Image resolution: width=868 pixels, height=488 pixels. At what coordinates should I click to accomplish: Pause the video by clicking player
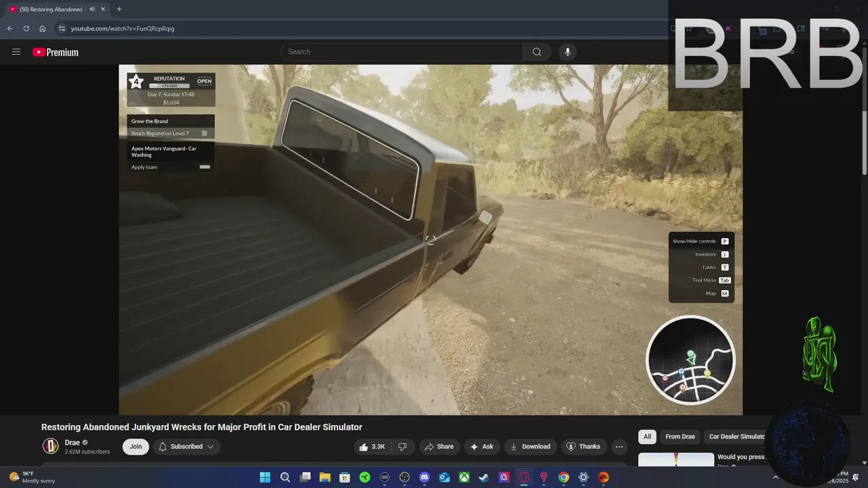coord(431,240)
